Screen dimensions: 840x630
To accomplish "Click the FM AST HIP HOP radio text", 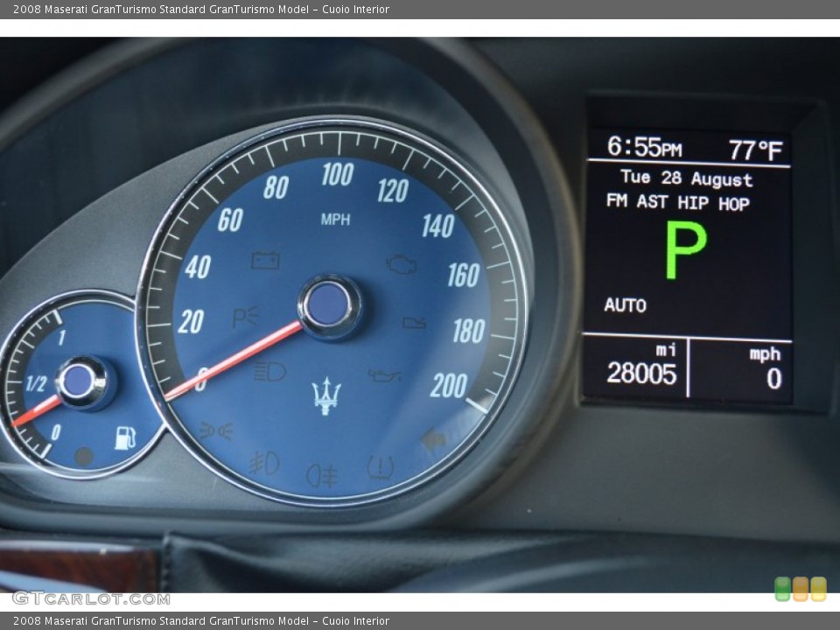I will coord(677,202).
